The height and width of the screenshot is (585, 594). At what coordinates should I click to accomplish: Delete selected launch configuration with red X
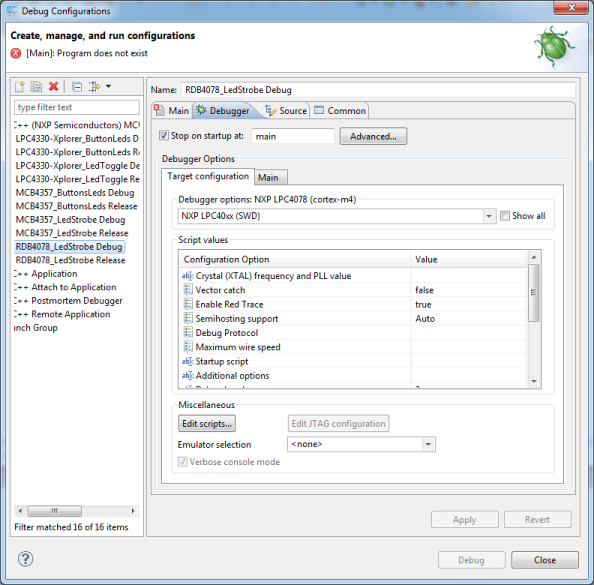pyautogui.click(x=53, y=87)
